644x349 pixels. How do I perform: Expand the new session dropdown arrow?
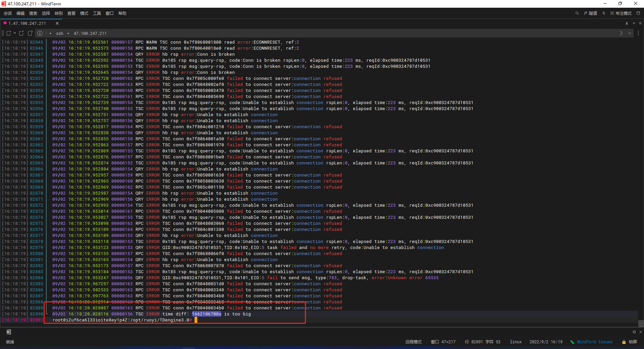click(x=15, y=33)
